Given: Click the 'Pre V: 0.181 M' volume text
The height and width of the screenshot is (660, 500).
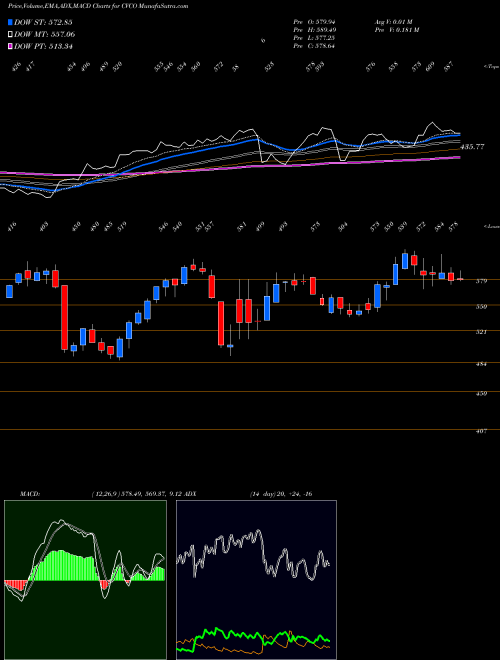Looking at the screenshot, I should 396,30.
